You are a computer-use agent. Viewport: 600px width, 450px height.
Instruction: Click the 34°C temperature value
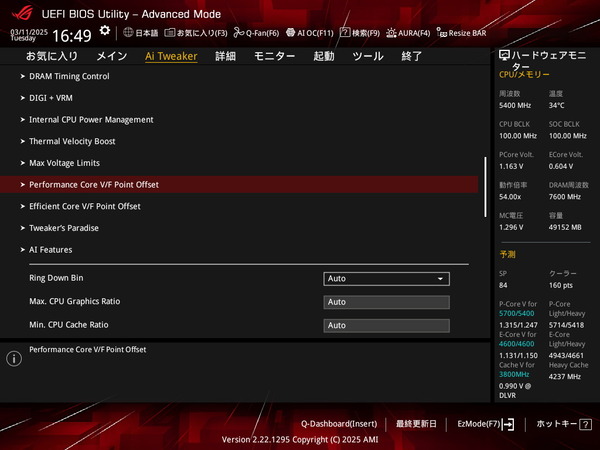pos(557,105)
